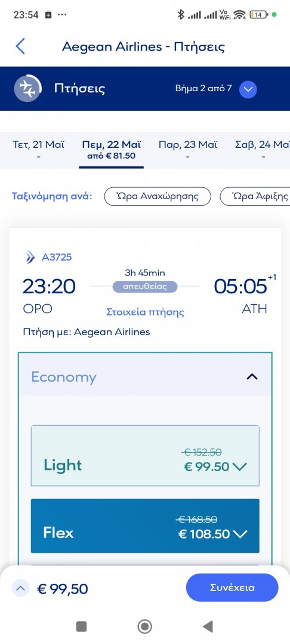Tap the Aegean logo beside A3725

click(x=31, y=258)
